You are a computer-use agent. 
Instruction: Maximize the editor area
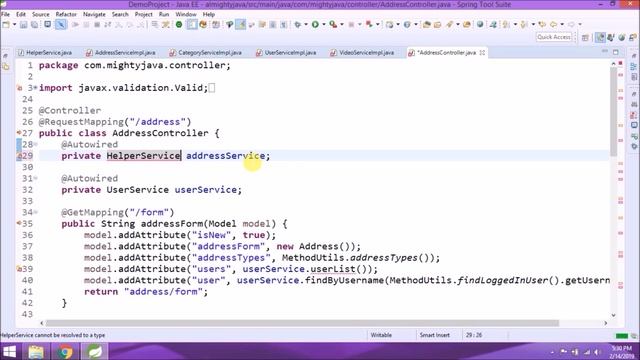coord(616,52)
